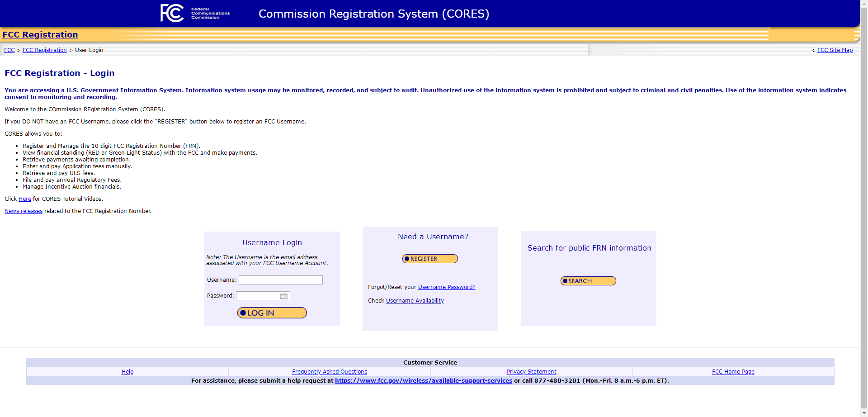
Task: Open Help in Customer Service footer
Action: [127, 372]
